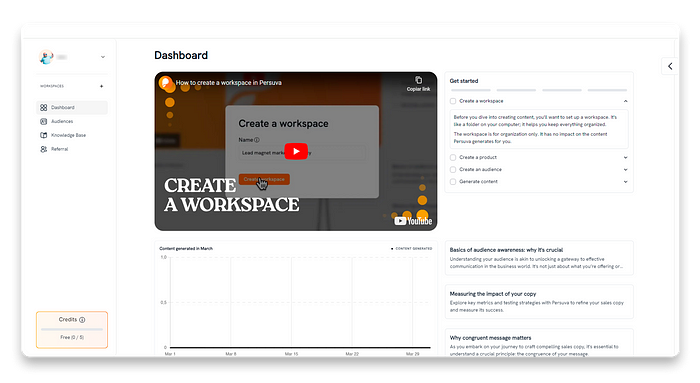Click video title 'How to create a workspace in Persuva'
The height and width of the screenshot is (383, 700).
click(x=229, y=83)
